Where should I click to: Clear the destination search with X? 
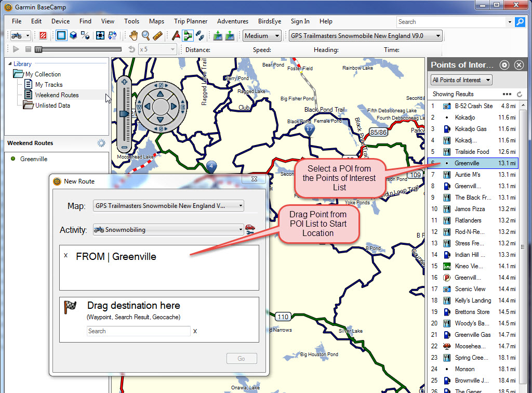coord(195,331)
